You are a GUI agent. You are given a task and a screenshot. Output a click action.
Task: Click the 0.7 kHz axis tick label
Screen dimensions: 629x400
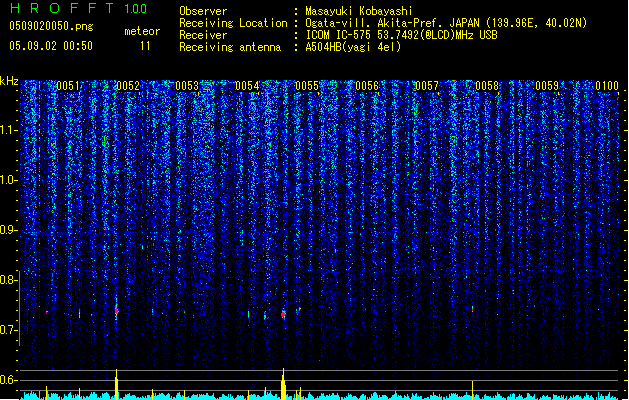9,330
